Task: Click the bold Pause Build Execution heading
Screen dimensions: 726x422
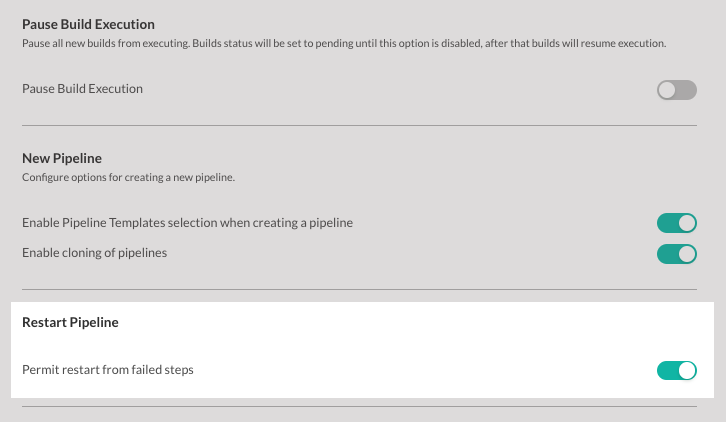Action: (x=88, y=24)
